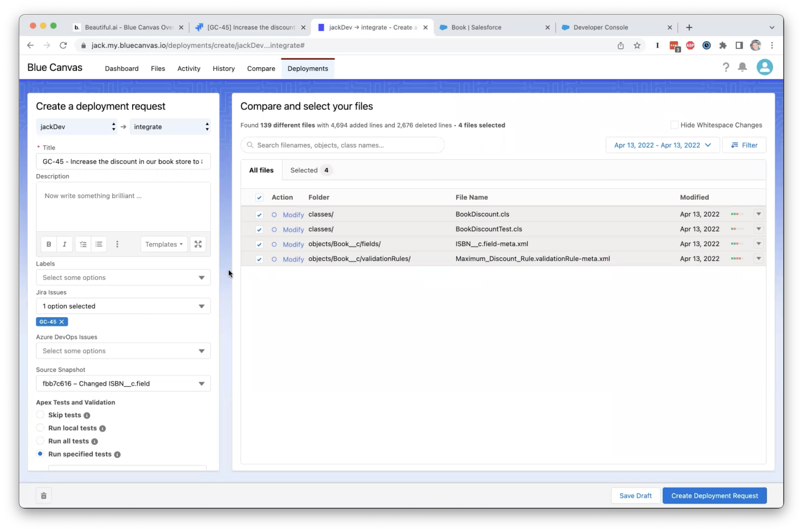Screen dimensions: 803x532
Task: Expand description editor to fullscreen
Action: (198, 244)
